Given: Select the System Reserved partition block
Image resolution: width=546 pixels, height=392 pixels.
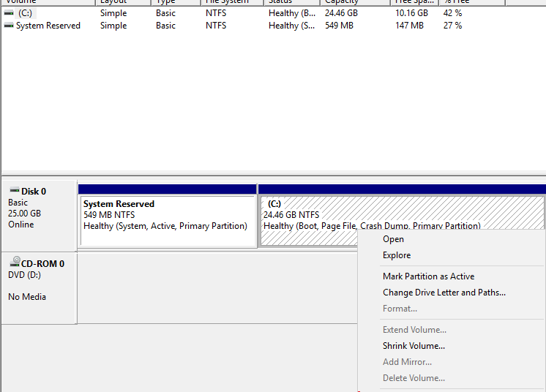Looking at the screenshot, I should click(x=168, y=221).
